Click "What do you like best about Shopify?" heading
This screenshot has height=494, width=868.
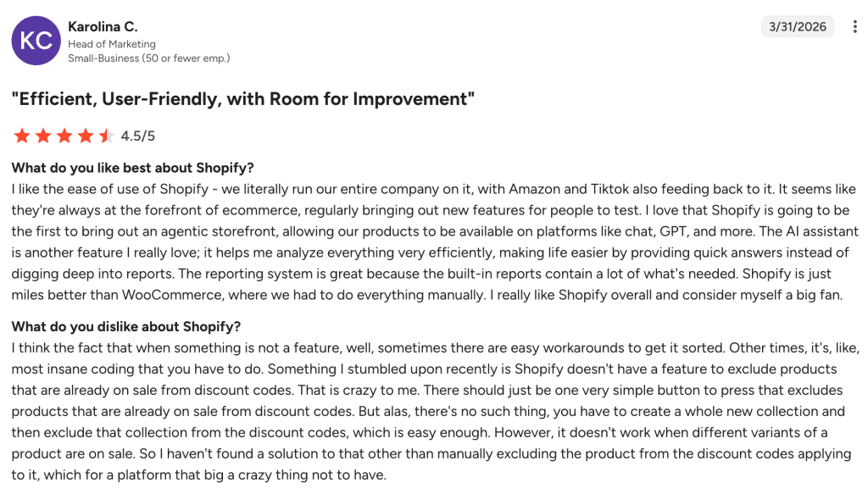coord(132,168)
